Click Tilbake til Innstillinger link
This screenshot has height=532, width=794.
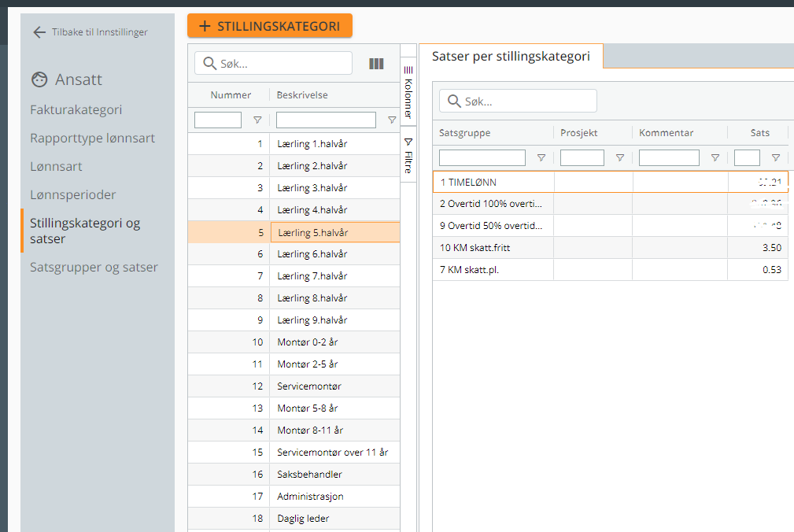coord(100,32)
